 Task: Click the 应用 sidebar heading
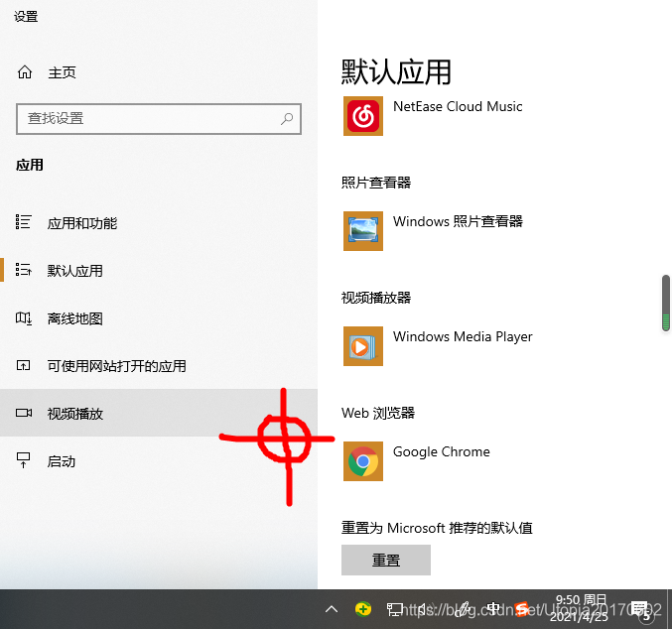[x=29, y=165]
